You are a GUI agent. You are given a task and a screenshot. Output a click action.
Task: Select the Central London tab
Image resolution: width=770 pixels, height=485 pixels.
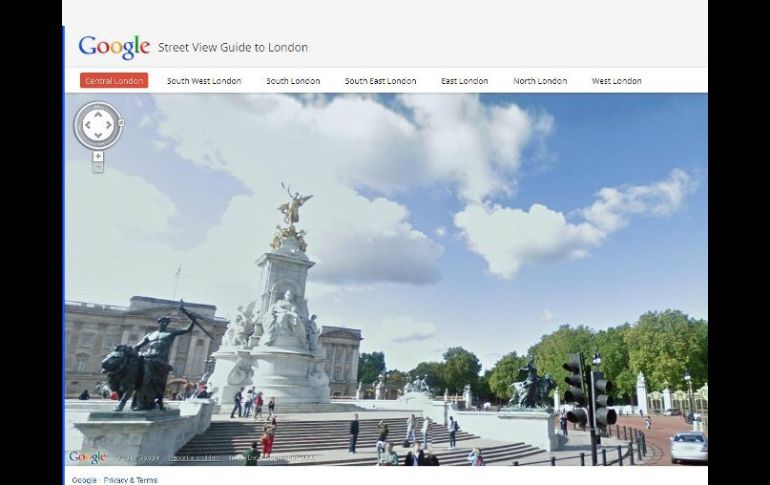click(x=114, y=81)
